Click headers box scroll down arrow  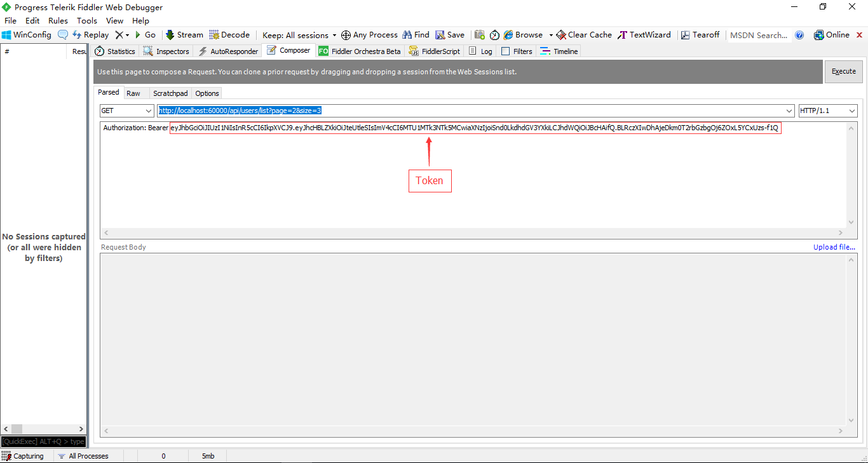tap(852, 222)
